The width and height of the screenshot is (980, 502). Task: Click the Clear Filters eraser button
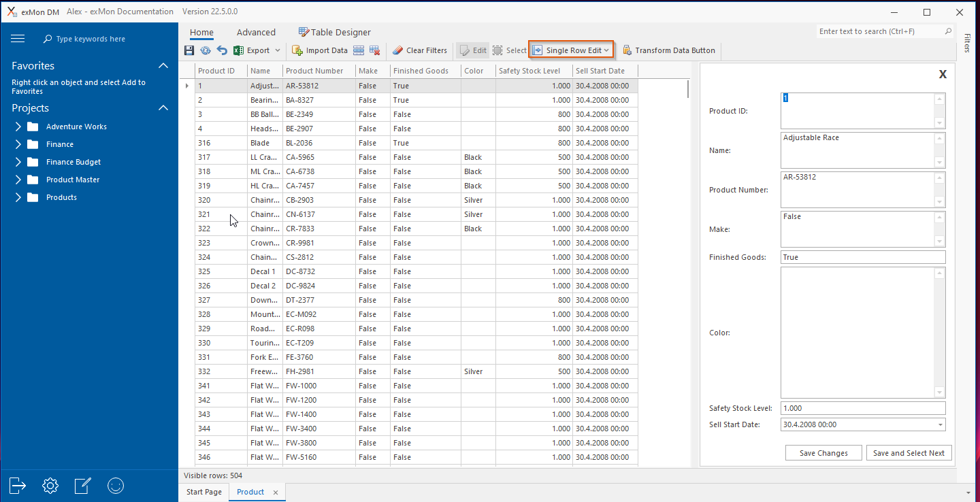pyautogui.click(x=420, y=50)
